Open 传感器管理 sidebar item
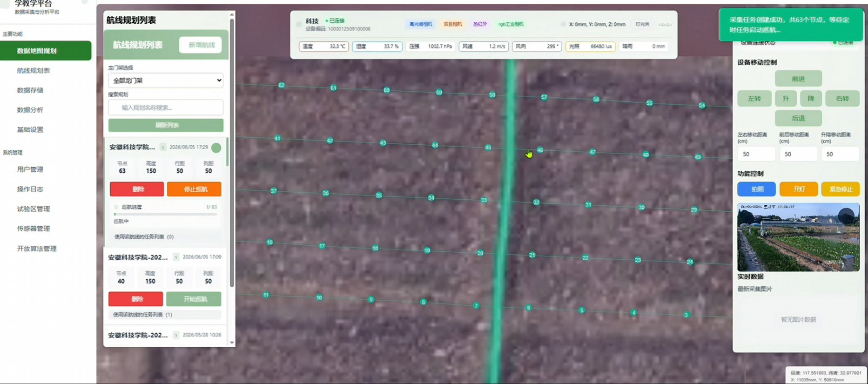Screen dimensions: 868x384 pos(34,229)
